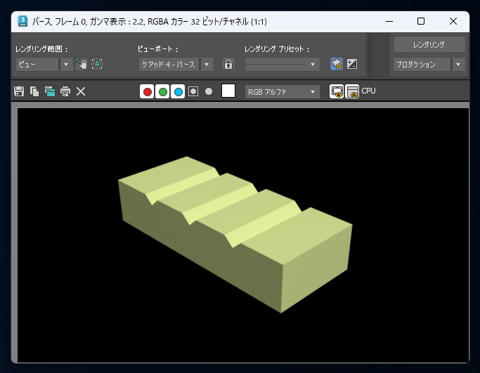Open the ビュー render area dropdown
Image resolution: width=480 pixels, height=373 pixels.
click(44, 64)
